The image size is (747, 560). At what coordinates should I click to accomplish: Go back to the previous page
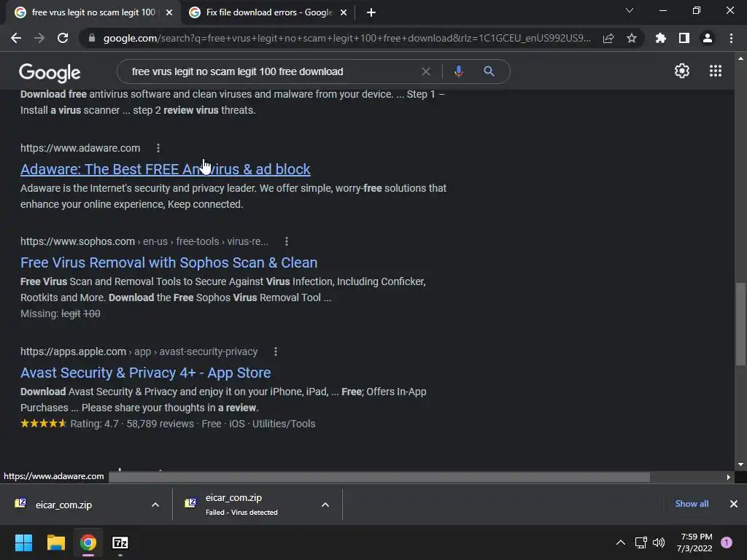coord(16,38)
